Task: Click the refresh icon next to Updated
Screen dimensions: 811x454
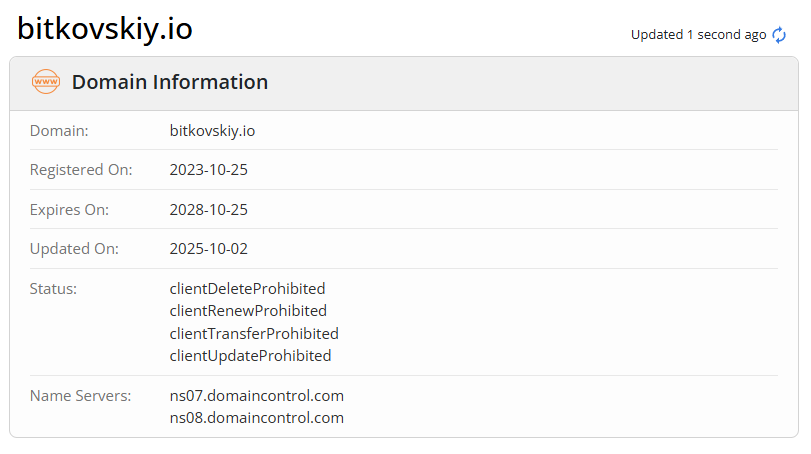Action: pos(779,35)
